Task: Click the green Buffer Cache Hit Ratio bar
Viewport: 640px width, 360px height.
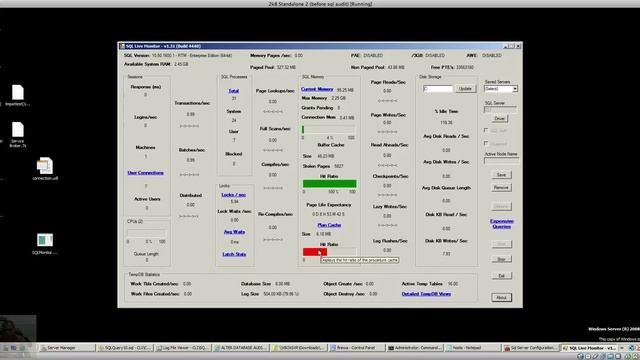Action: pyautogui.click(x=329, y=184)
